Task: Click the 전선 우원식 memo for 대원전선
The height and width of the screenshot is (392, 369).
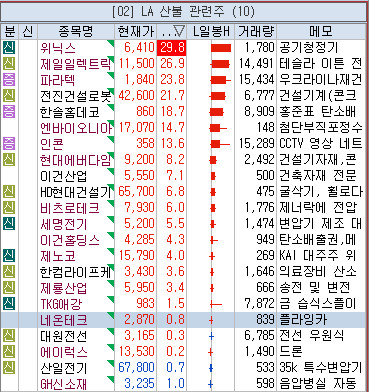Action: 311,336
